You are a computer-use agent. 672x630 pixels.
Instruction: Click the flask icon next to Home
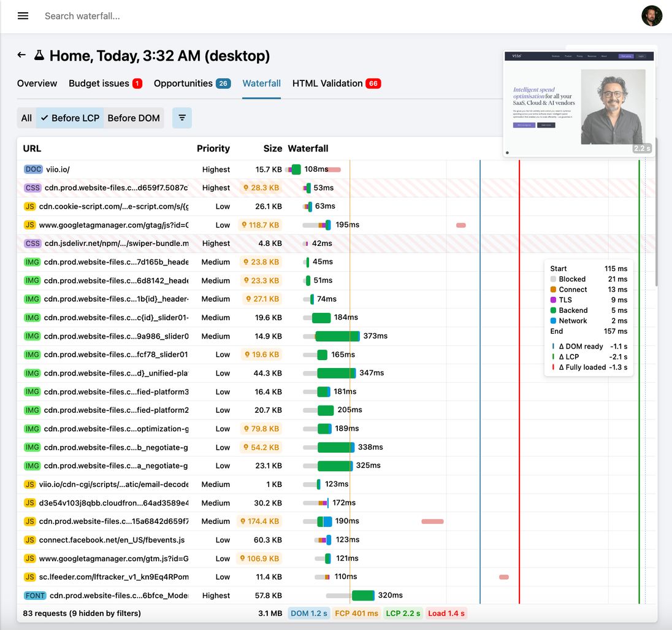coord(39,55)
